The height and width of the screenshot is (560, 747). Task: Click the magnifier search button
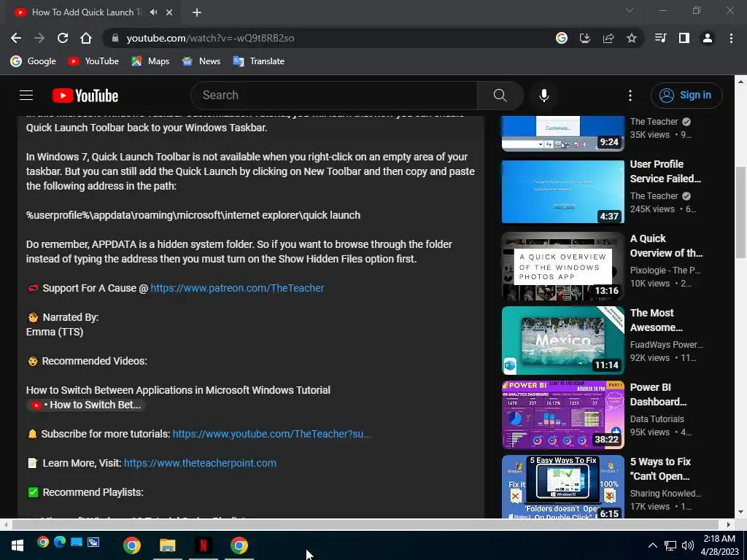point(500,96)
